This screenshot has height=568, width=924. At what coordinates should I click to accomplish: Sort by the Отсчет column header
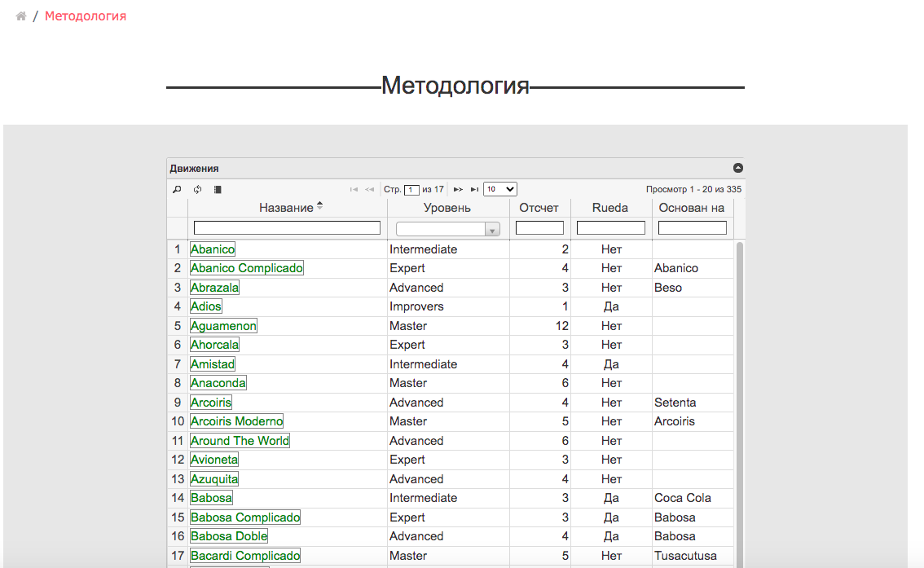(539, 208)
